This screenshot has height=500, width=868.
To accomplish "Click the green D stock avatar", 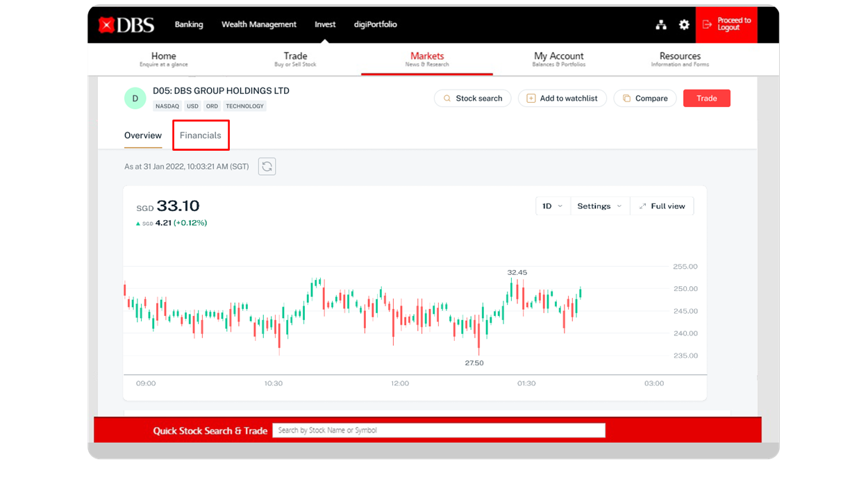I will [135, 99].
